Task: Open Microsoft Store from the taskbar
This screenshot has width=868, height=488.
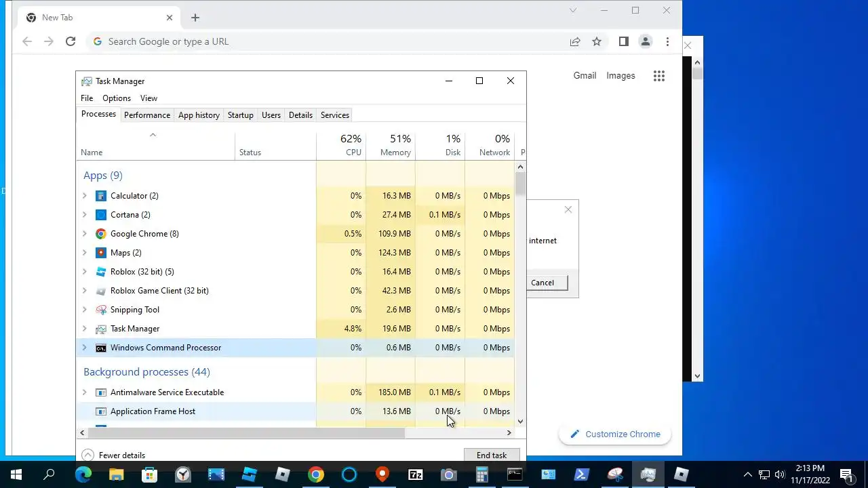Action: click(x=149, y=474)
